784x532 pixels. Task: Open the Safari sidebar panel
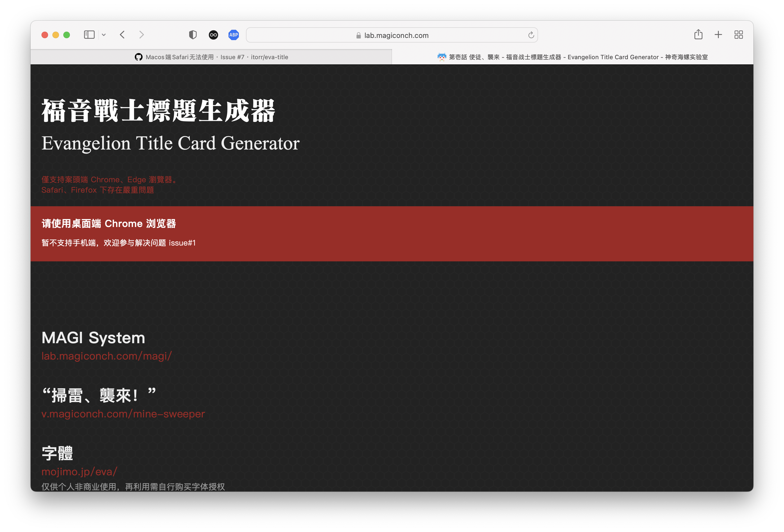click(89, 35)
